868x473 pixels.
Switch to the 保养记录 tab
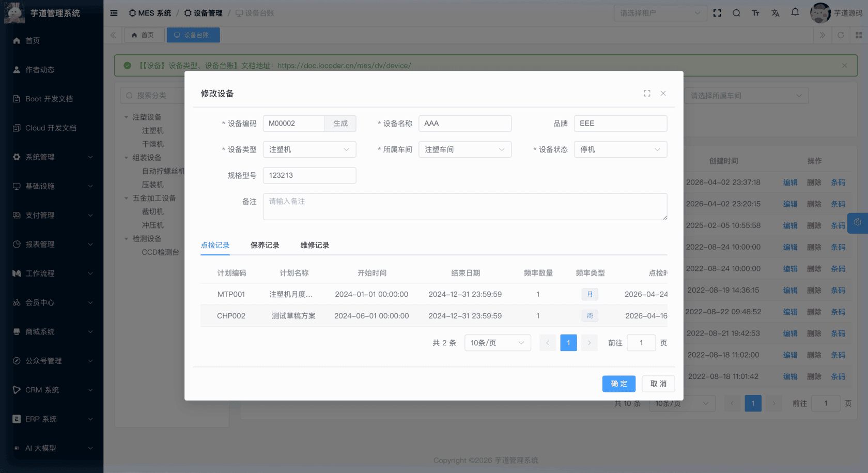tap(265, 245)
